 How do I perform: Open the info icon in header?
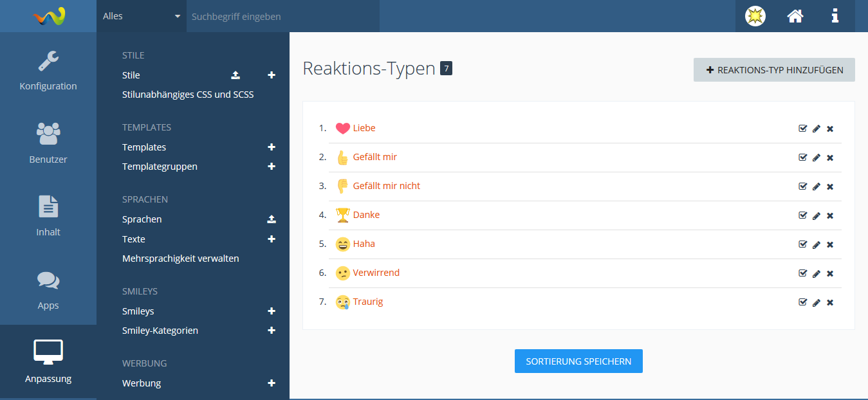(835, 16)
